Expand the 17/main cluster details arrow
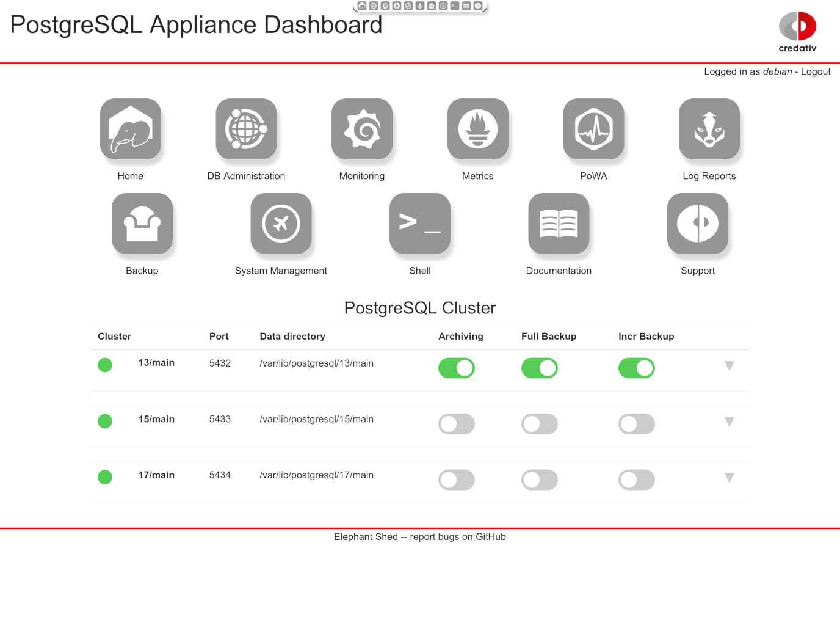The image size is (840, 617). [x=729, y=478]
